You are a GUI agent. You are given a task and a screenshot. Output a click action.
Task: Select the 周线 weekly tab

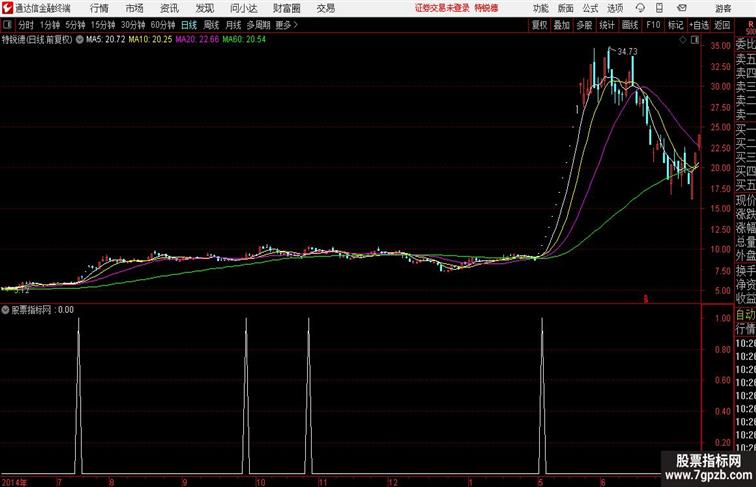(x=211, y=25)
